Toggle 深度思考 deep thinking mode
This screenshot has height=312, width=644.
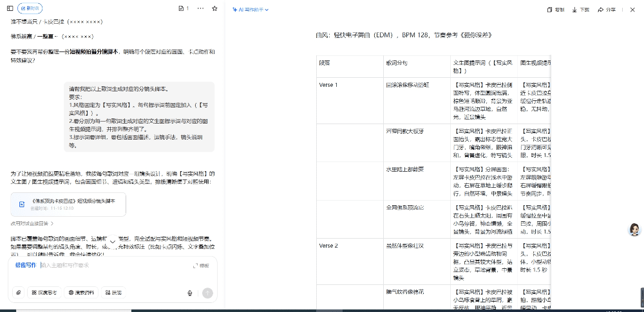point(43,293)
